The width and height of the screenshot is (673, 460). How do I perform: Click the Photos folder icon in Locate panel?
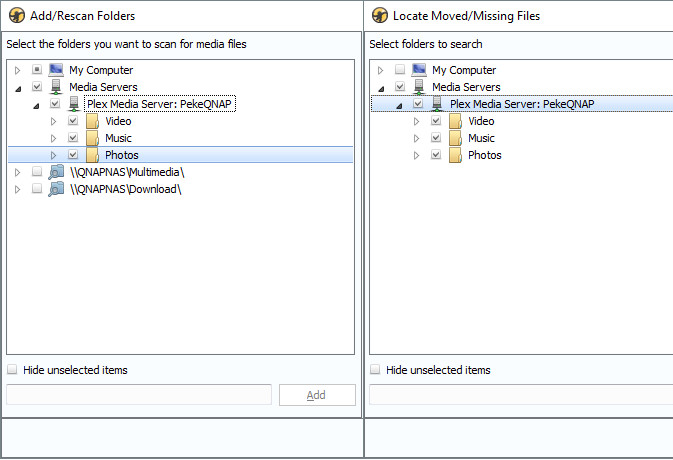coord(456,155)
